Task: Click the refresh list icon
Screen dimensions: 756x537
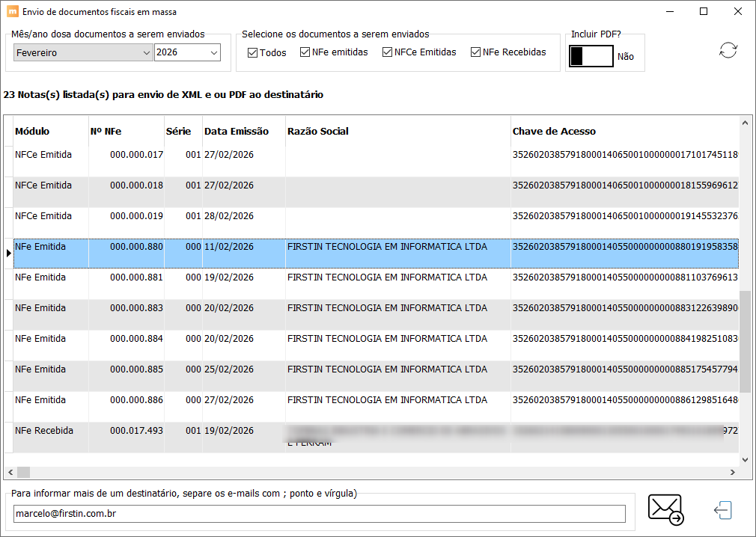Action: pyautogui.click(x=728, y=51)
